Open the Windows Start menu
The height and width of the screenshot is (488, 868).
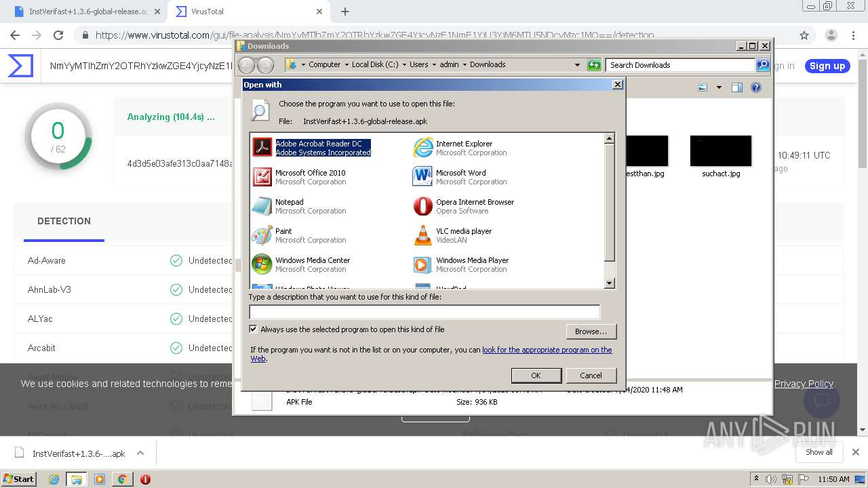coord(18,479)
